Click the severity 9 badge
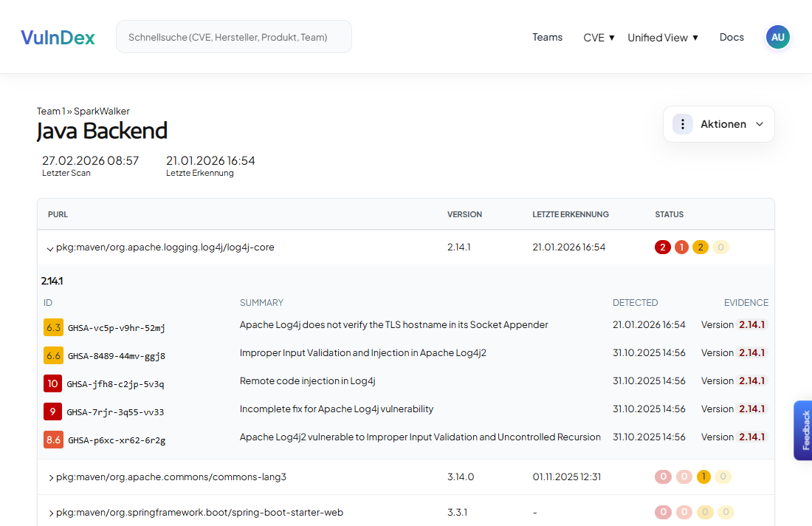The image size is (812, 526). tap(52, 411)
